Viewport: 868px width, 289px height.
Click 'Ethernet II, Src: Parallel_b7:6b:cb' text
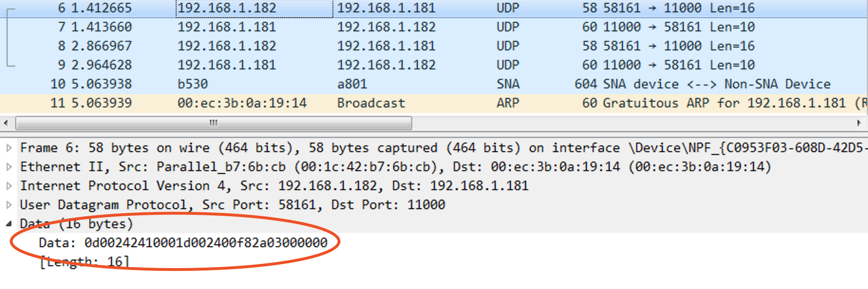pyautogui.click(x=153, y=167)
